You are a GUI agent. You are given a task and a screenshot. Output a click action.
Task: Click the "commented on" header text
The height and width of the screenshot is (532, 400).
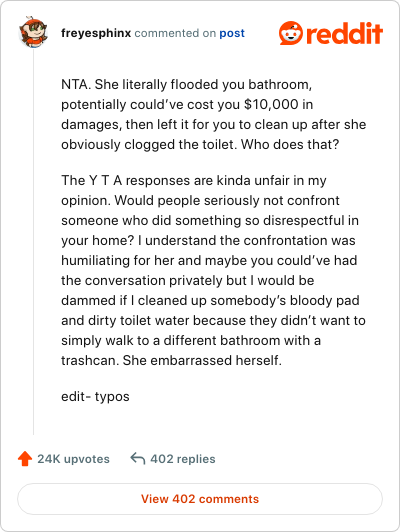click(175, 33)
